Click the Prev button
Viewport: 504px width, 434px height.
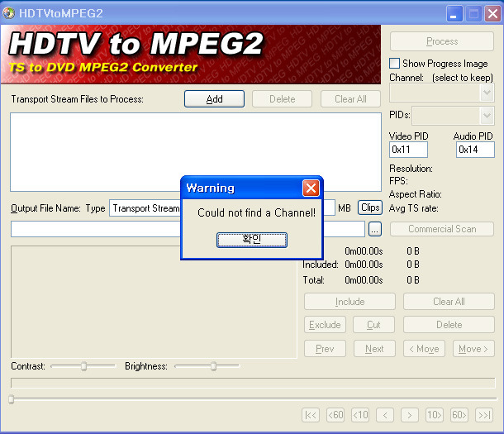[325, 349]
